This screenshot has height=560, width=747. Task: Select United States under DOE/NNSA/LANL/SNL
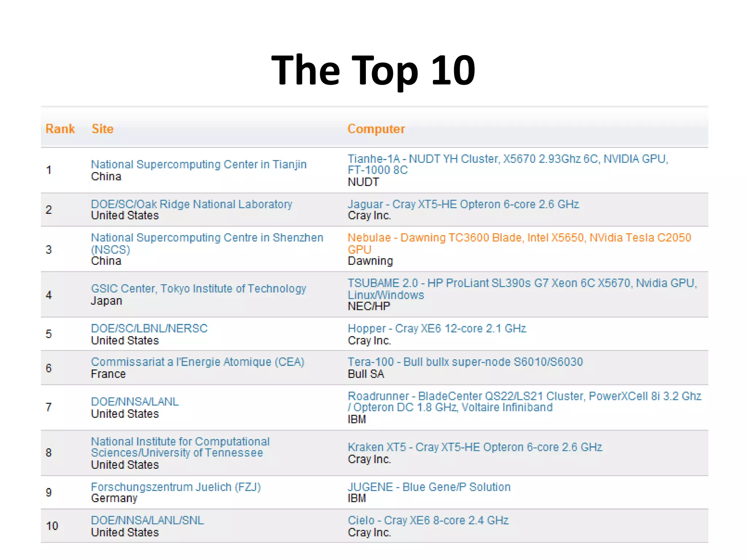125,532
